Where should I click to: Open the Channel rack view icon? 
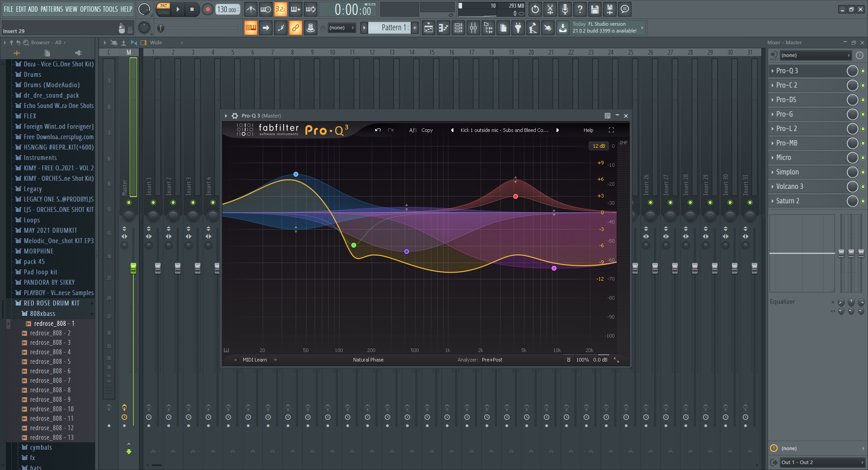[x=458, y=28]
